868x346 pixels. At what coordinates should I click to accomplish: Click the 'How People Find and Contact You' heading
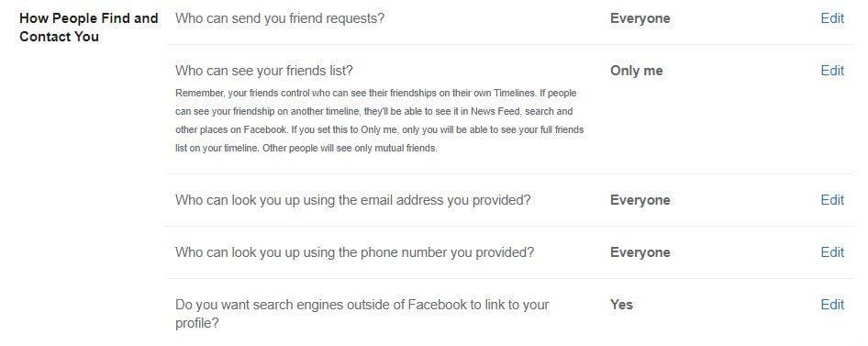click(89, 28)
